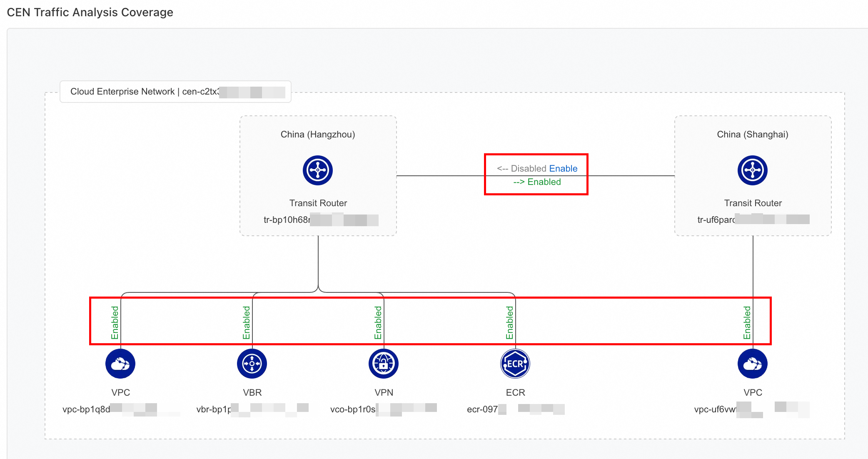
Task: Click Enabled status above ECR
Action: [x=509, y=322]
